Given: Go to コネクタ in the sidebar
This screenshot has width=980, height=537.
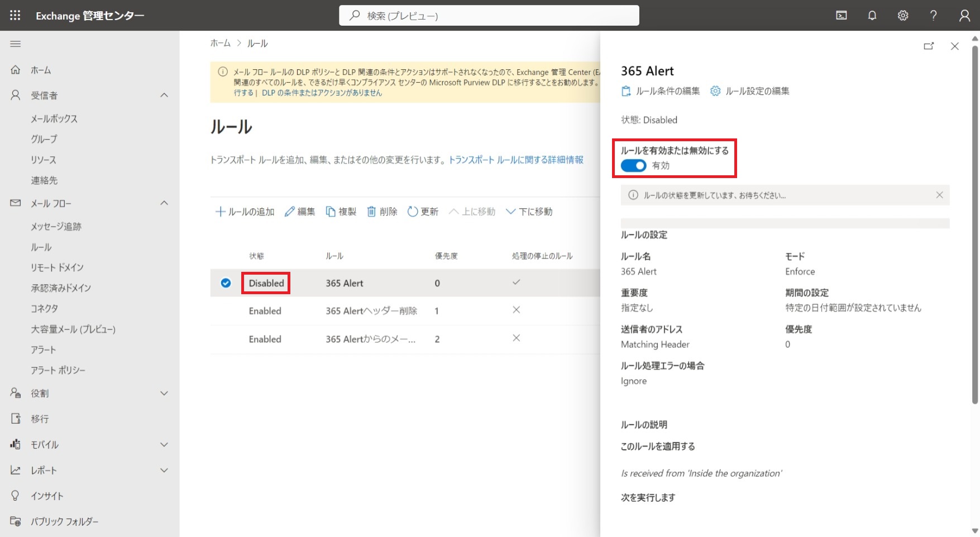Looking at the screenshot, I should (44, 309).
